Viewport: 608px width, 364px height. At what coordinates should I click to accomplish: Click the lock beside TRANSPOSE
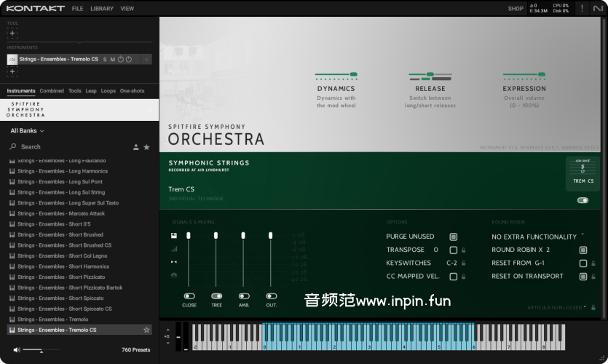(x=463, y=250)
